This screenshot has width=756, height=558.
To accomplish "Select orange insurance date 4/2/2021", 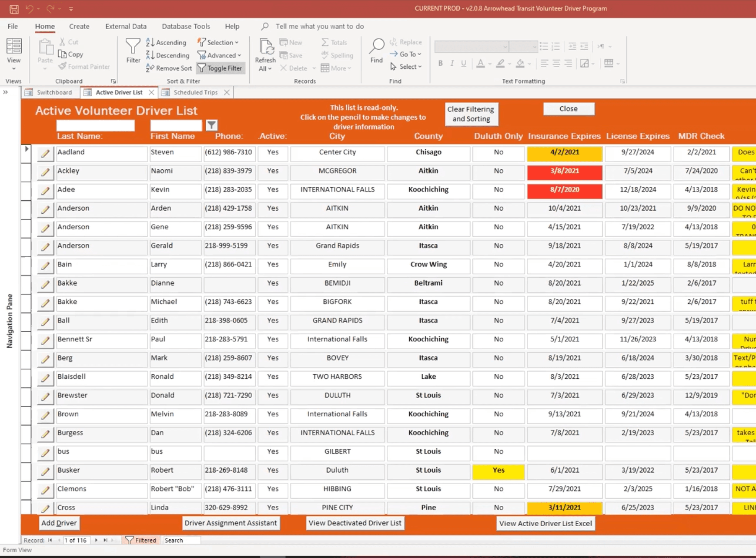I will tap(565, 154).
